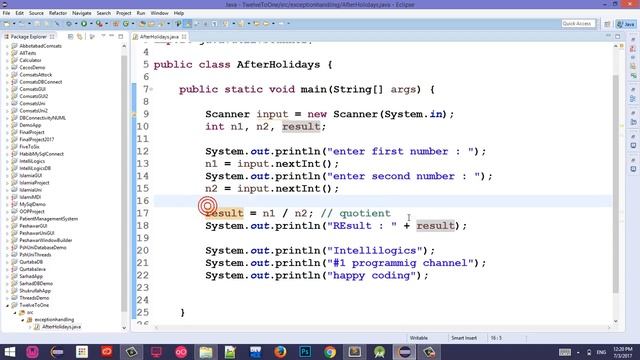This screenshot has width=640, height=360.
Task: Open Project menu
Action: click(x=123, y=13)
